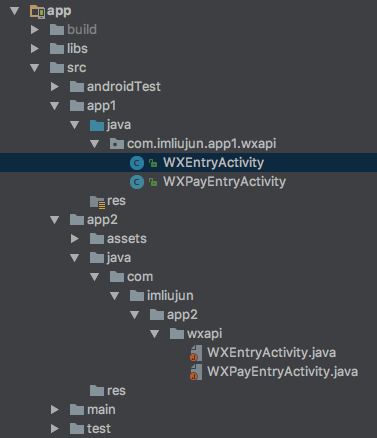This screenshot has height=438, width=377.
Task: Select the wxapi folder under app2
Action: [x=196, y=334]
